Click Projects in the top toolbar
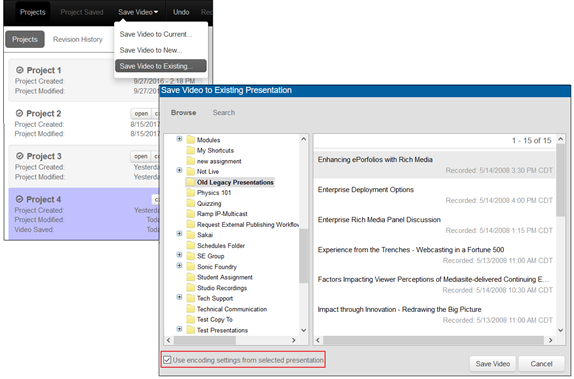The height and width of the screenshot is (379, 574). (x=33, y=12)
